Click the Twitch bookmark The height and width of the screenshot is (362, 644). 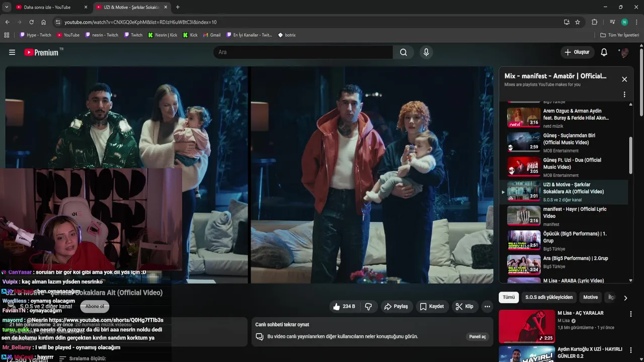tap(133, 35)
